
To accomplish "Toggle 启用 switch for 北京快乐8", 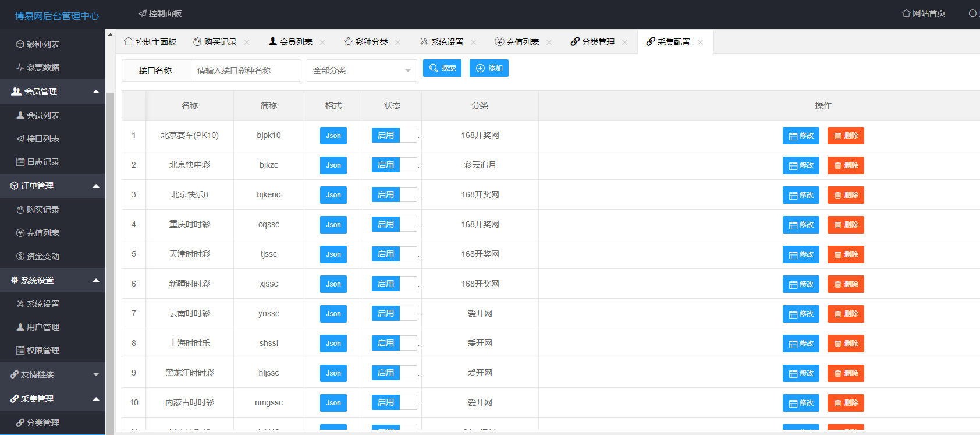I will 395,194.
